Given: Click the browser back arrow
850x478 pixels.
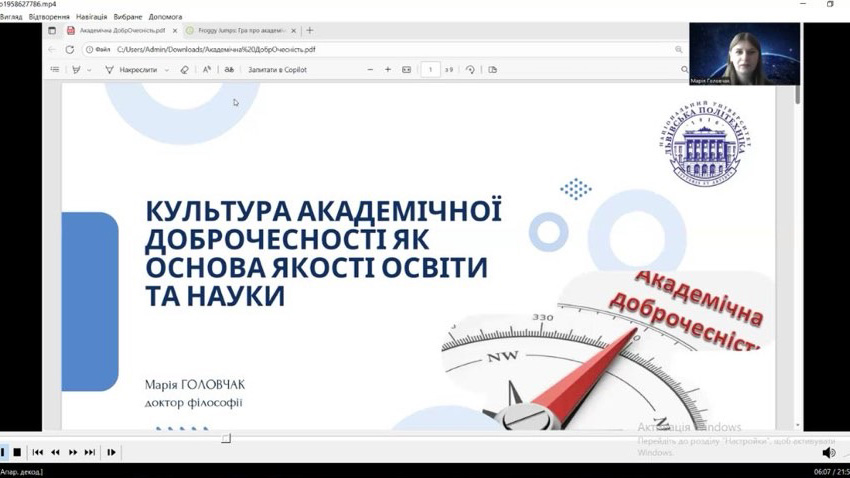Looking at the screenshot, I should pos(52,49).
